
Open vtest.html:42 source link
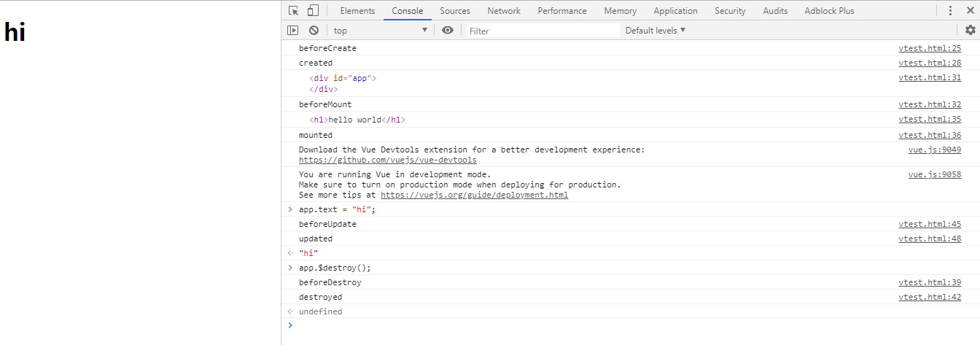click(x=930, y=297)
